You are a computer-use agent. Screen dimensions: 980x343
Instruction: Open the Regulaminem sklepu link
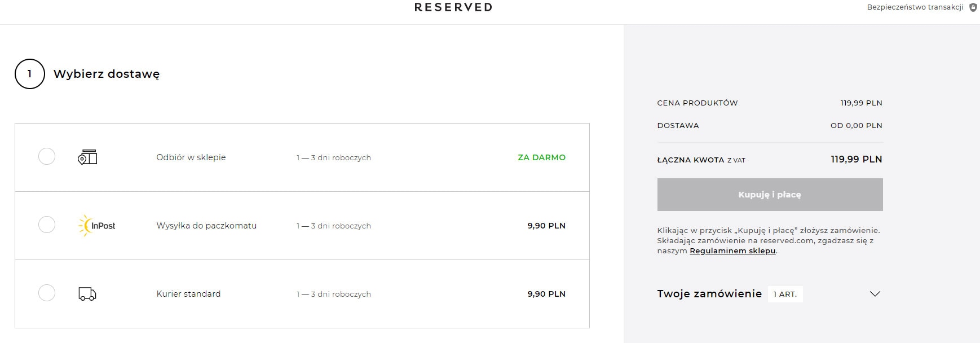[x=732, y=251]
